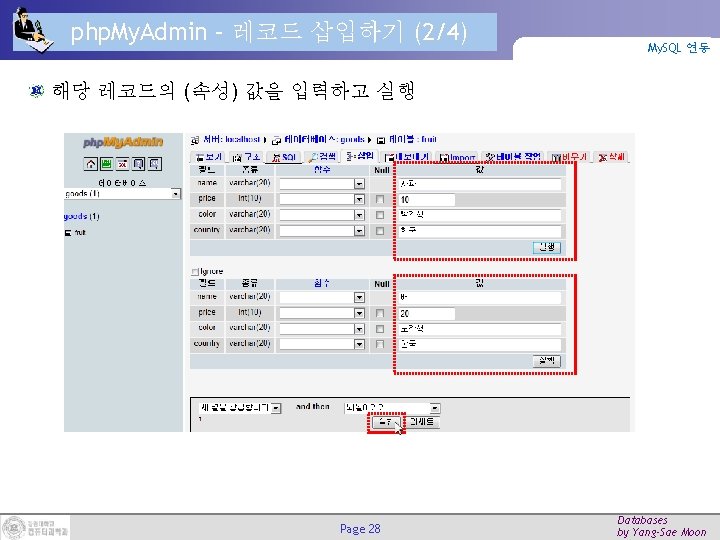Click the last sidebar toolbar icon

pyautogui.click(x=154, y=164)
